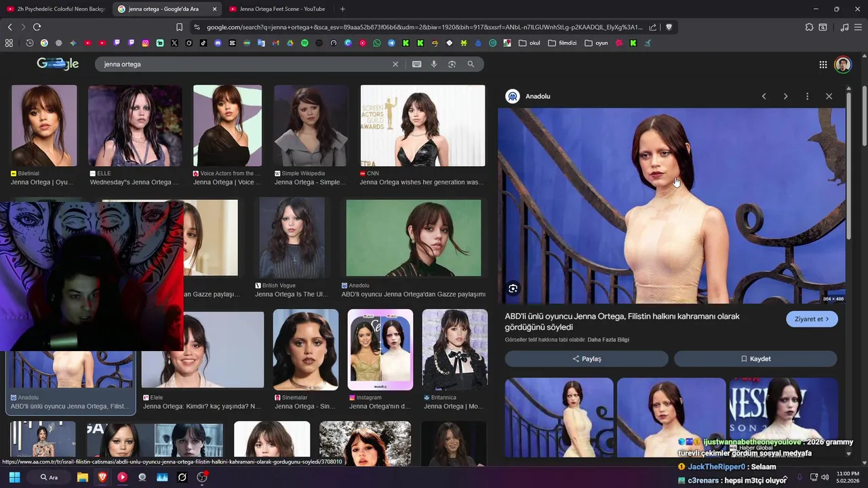Clear the search box with X icon
The width and height of the screenshot is (868, 488).
(x=395, y=64)
